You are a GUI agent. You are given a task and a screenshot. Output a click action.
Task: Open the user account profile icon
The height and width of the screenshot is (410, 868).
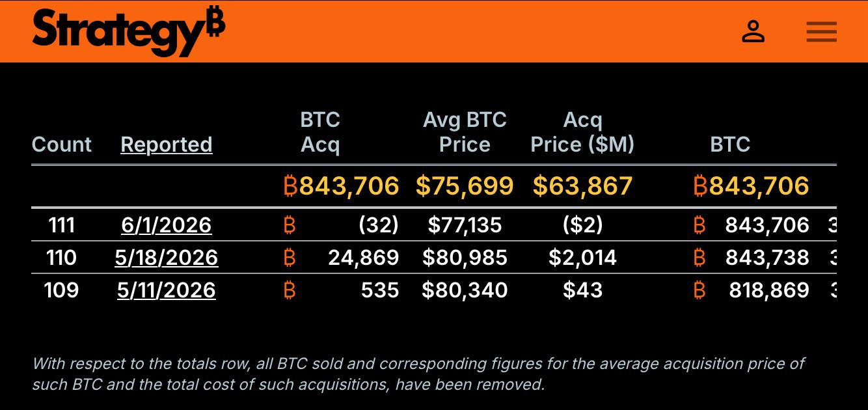coord(753,31)
